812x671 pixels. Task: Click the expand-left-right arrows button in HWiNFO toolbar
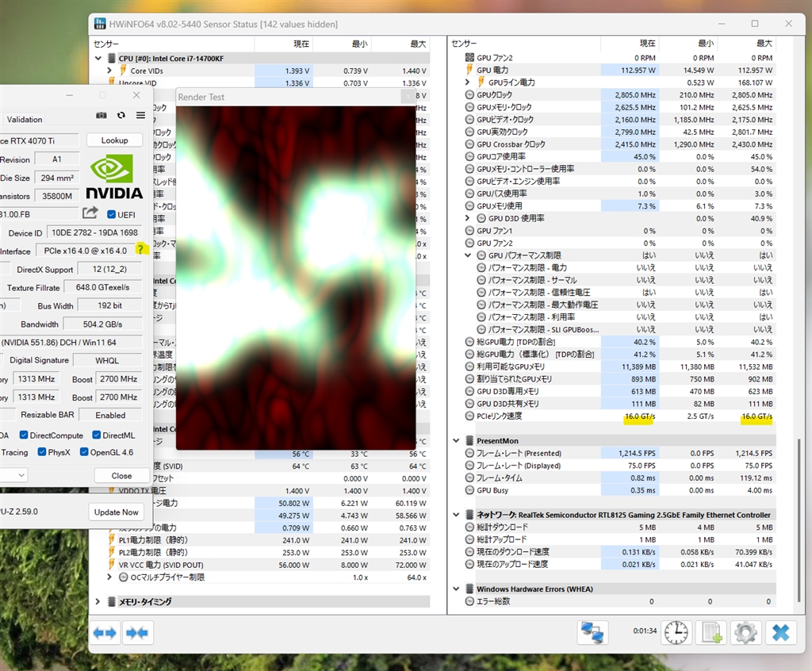click(105, 633)
